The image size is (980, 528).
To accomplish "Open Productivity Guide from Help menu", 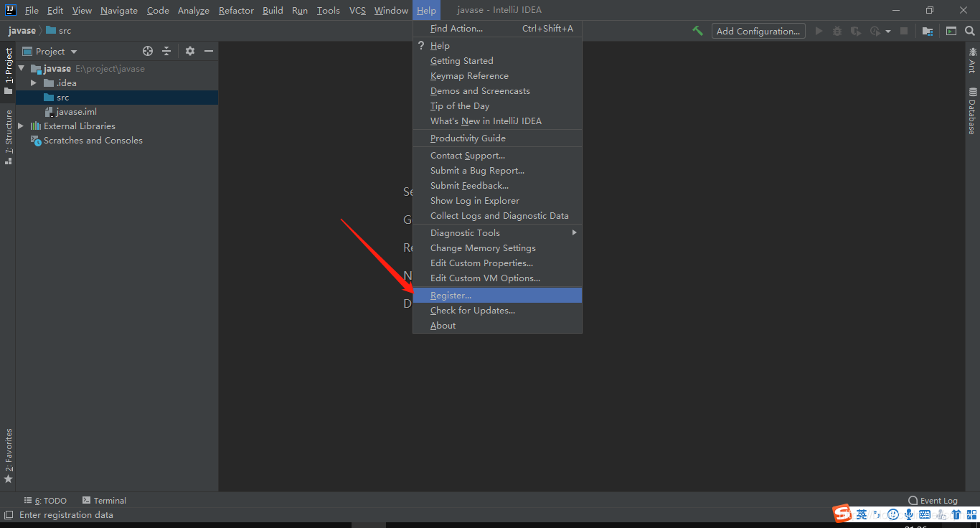I will [x=497, y=138].
